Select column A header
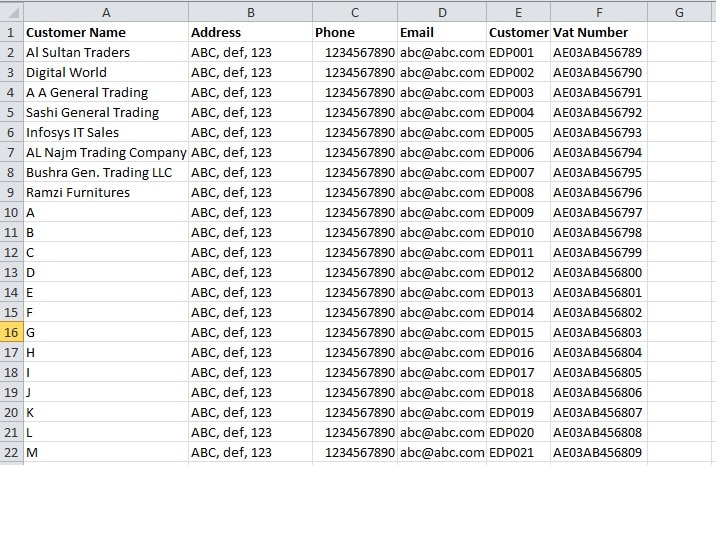This screenshot has height=547, width=716. tap(106, 12)
